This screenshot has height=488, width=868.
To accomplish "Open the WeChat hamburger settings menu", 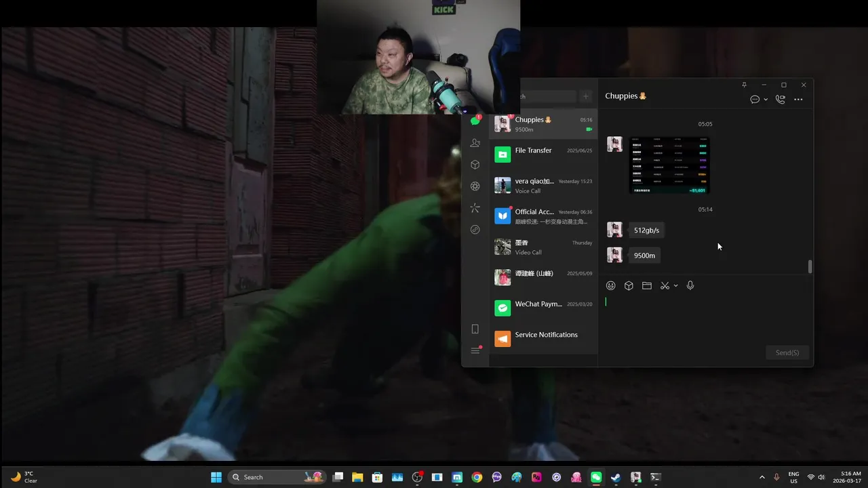I will click(x=475, y=350).
